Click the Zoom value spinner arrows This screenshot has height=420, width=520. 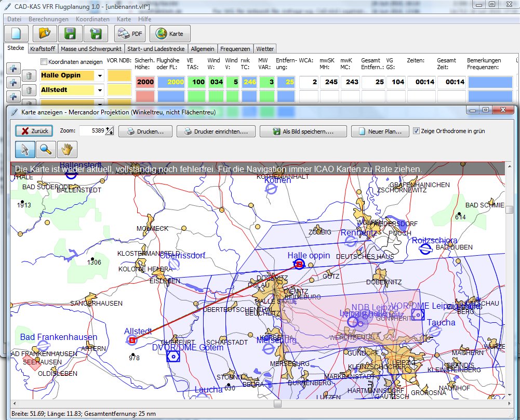point(110,131)
